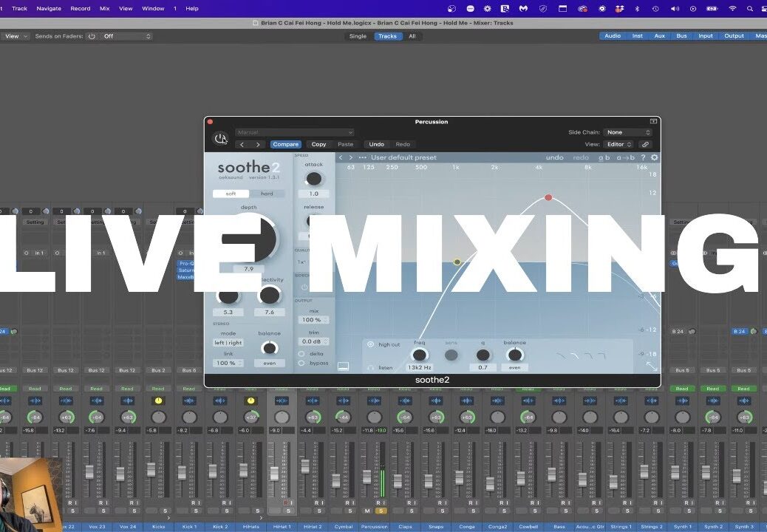Image resolution: width=767 pixels, height=532 pixels.
Task: Click the freq value field 13k2 Hz
Action: tap(419, 367)
